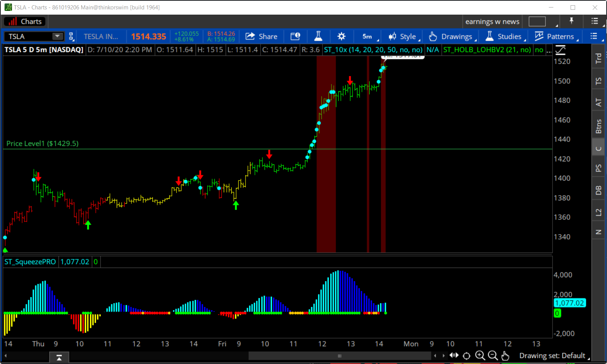
Task: Click the 1,077.02 squeeze value bubble on axis
Action: [x=569, y=303]
